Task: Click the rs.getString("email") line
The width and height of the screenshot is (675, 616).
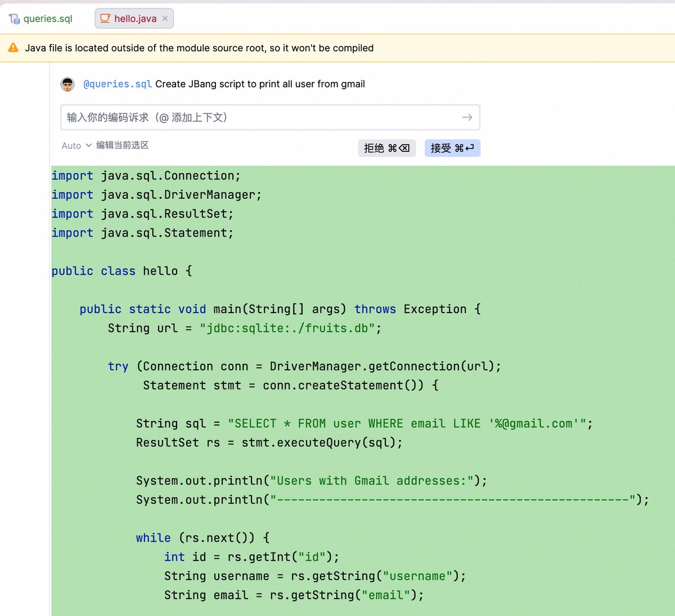Action: 294,595
